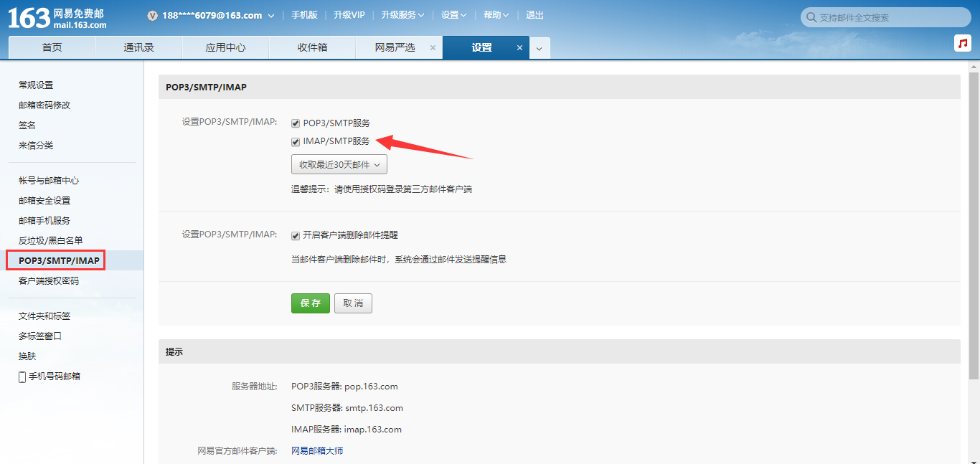
Task: Toggle 开启客户端删除邮件提醒 checkbox
Action: click(x=296, y=235)
